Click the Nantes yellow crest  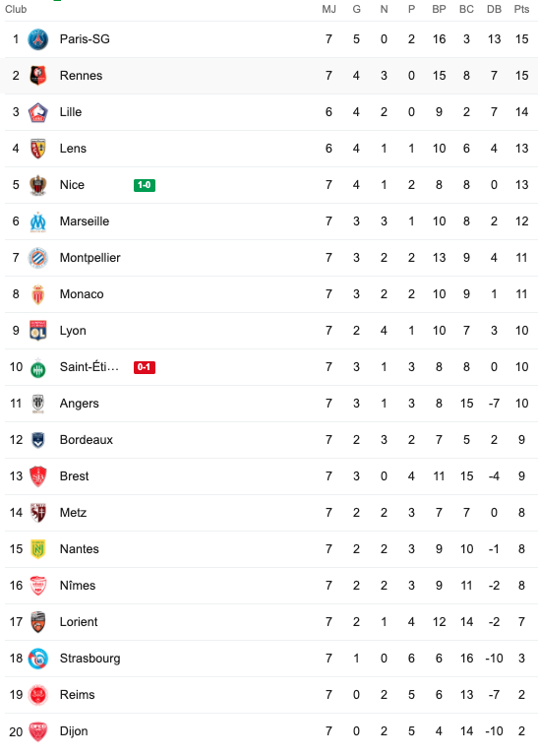(38, 549)
